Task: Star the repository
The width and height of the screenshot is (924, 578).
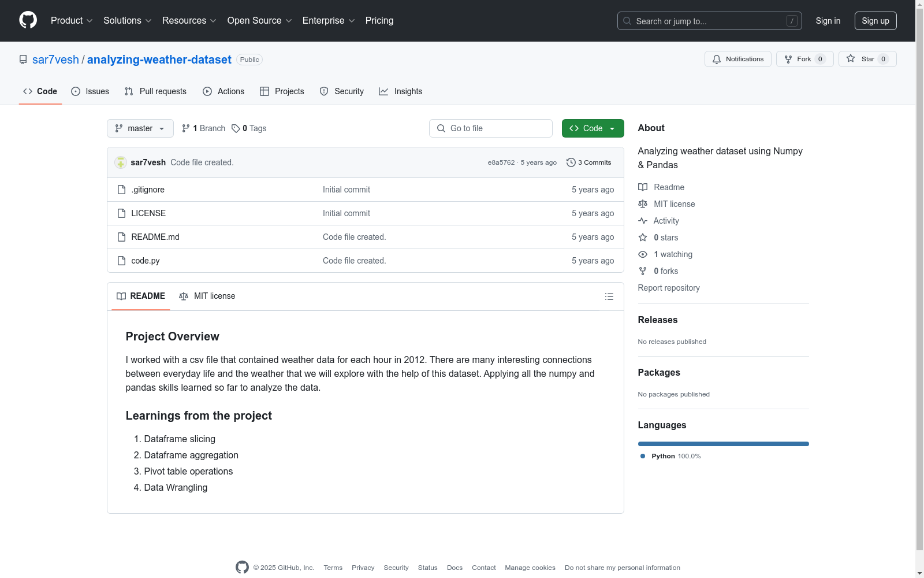Action: click(x=867, y=59)
